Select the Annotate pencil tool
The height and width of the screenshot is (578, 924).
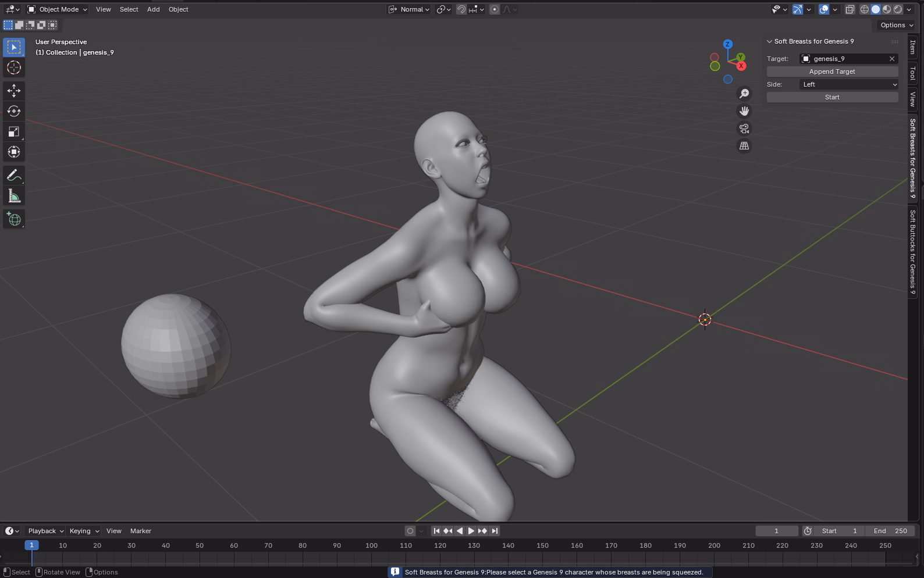click(14, 175)
